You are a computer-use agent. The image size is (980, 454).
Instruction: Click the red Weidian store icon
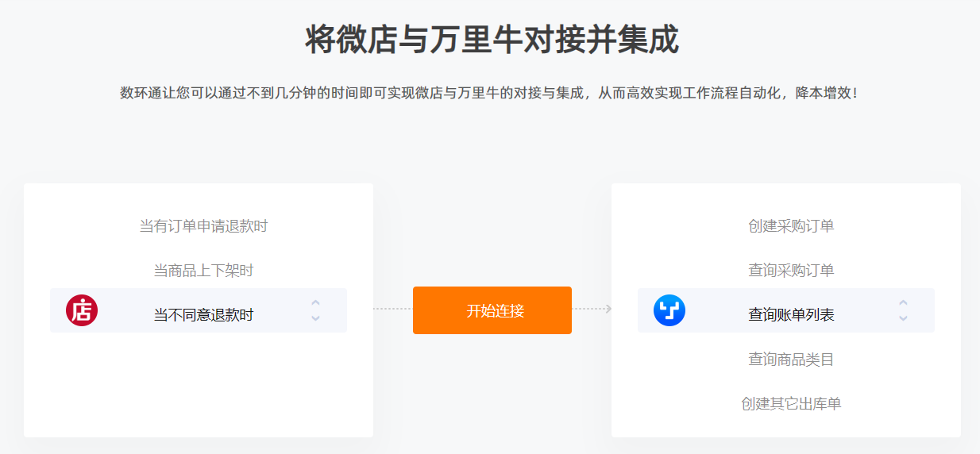coord(82,310)
